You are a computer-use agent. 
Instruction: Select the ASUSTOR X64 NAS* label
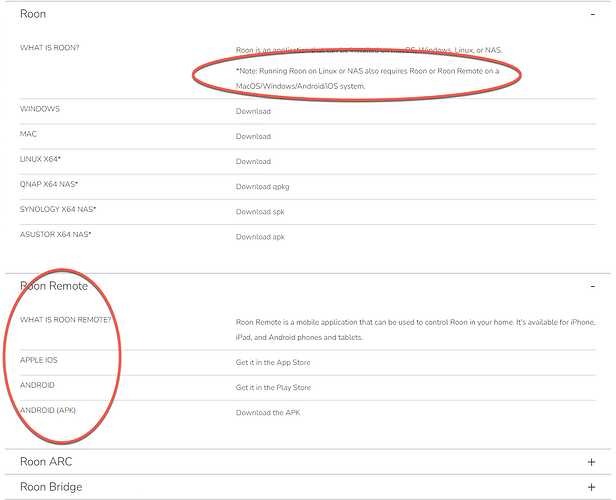[55, 234]
